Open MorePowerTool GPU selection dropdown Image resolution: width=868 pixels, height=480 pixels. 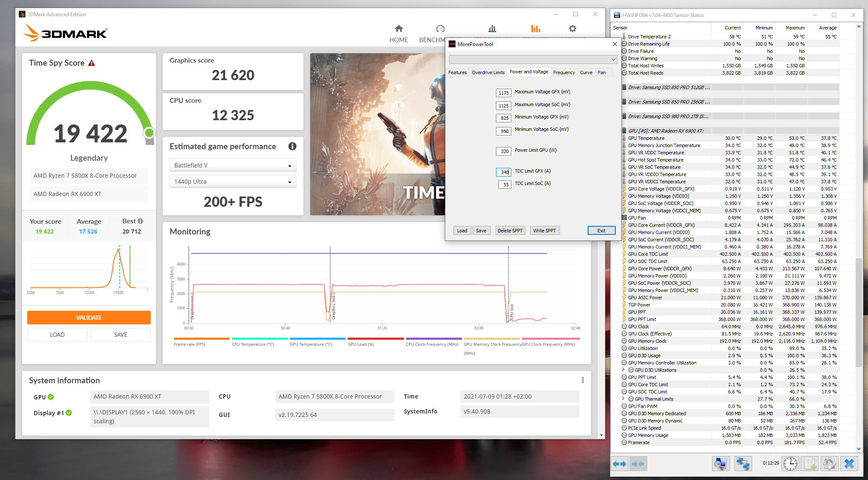point(533,59)
